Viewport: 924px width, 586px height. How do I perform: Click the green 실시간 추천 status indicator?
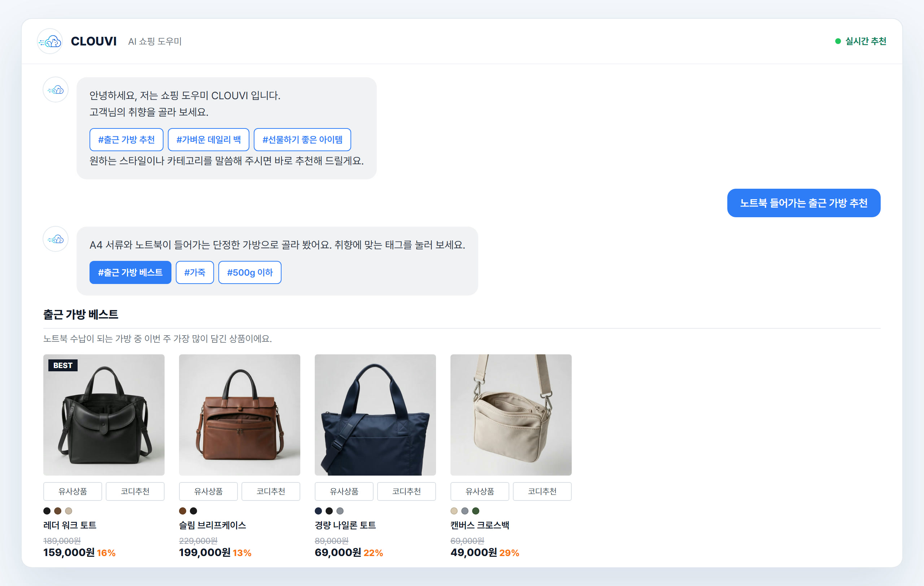860,41
